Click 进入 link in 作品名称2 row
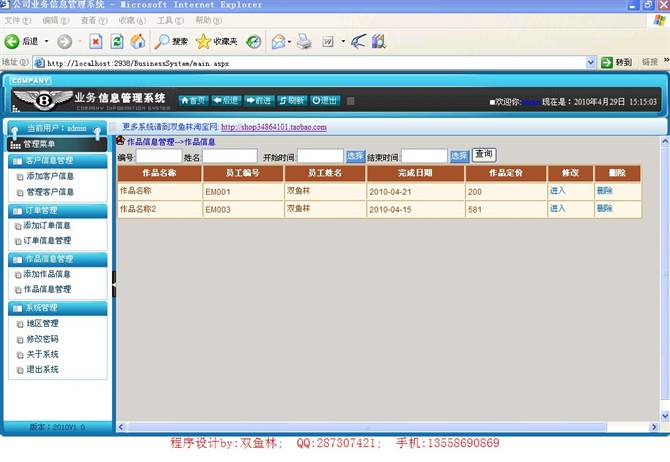670x462 pixels. [x=558, y=209]
